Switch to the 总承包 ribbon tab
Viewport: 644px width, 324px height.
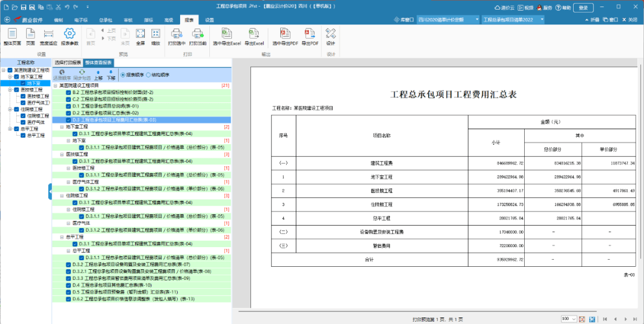[106, 20]
